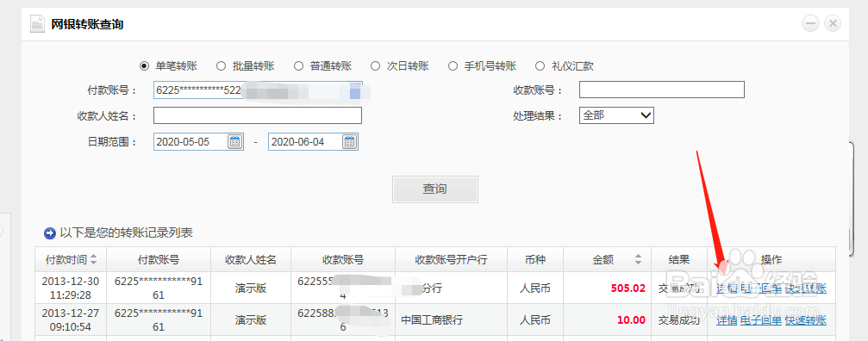The height and width of the screenshot is (341, 868).
Task: Select the 手机号转账 radio option
Action: [453, 66]
